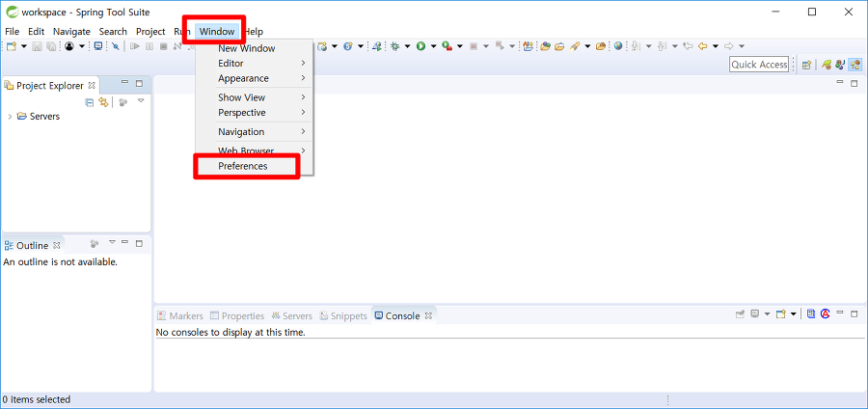Open the File menu

12,32
